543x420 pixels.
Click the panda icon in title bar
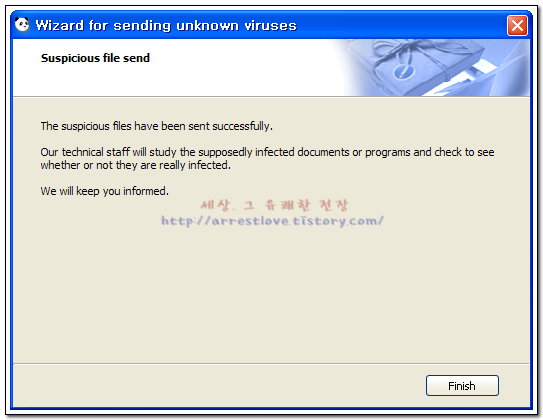pos(22,25)
